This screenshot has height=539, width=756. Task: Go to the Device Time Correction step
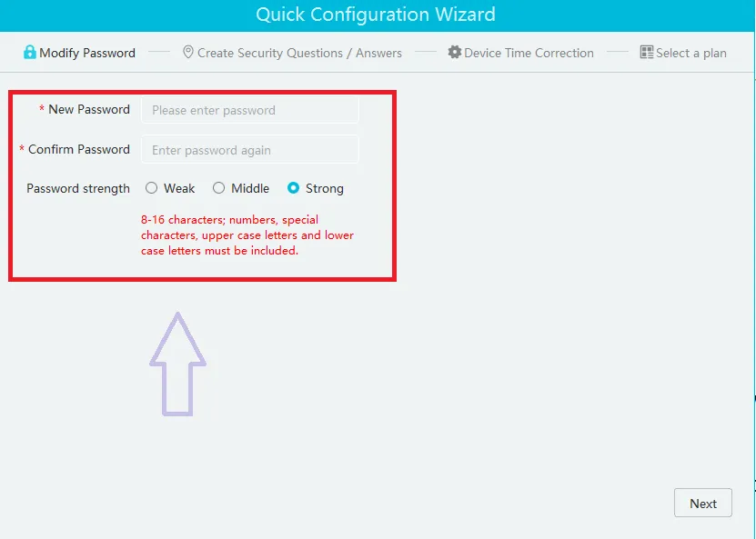coord(528,53)
